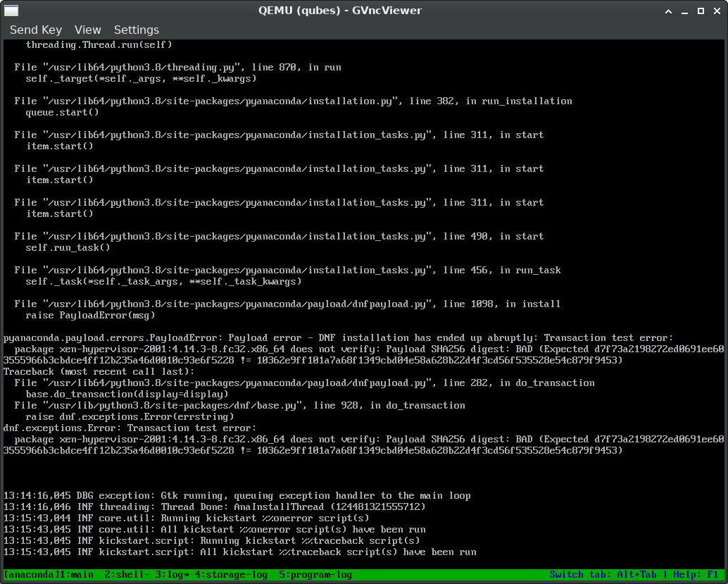Click the window menu icon in title bar
The image size is (728, 584).
click(x=10, y=11)
